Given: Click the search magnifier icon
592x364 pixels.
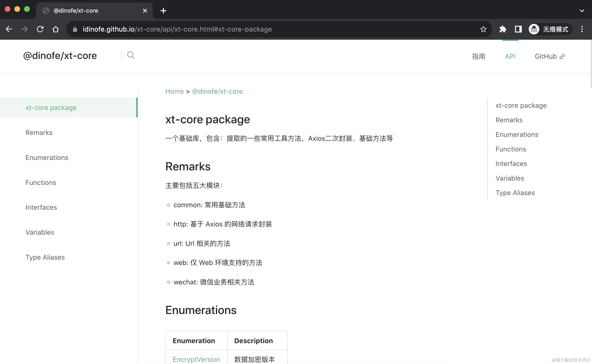Looking at the screenshot, I should pos(131,55).
